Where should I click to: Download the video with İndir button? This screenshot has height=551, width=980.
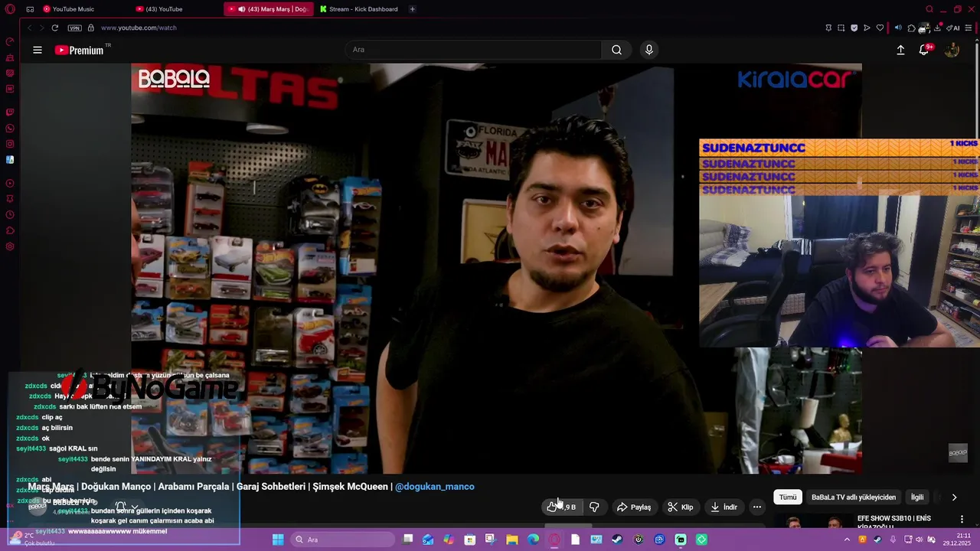724,507
